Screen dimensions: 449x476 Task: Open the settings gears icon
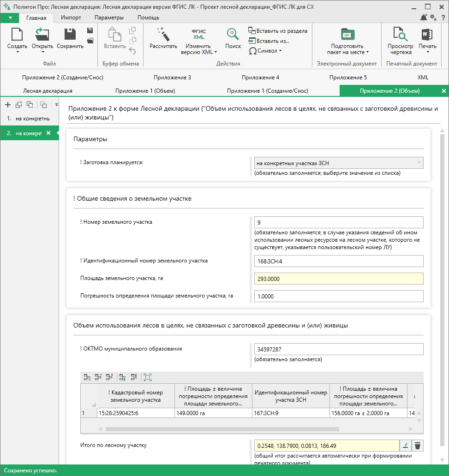pyautogui.click(x=433, y=18)
